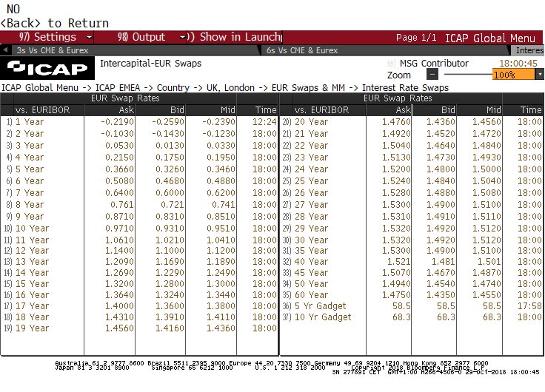Click the zoom minus button

(x=432, y=74)
